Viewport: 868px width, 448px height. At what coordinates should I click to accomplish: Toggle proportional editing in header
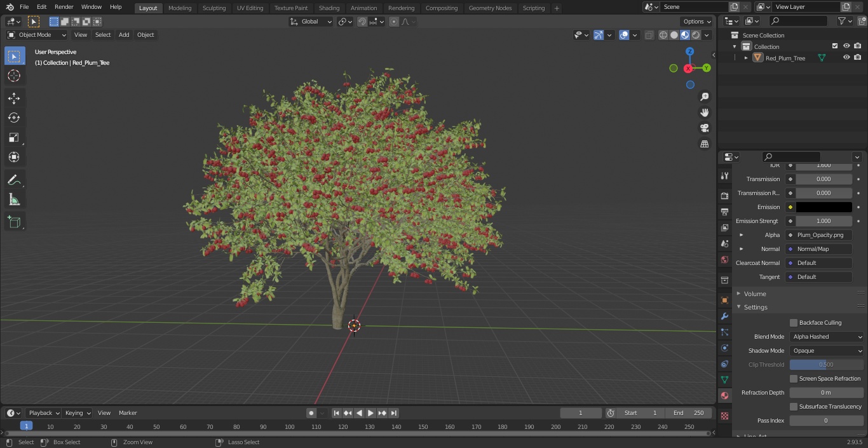click(394, 22)
